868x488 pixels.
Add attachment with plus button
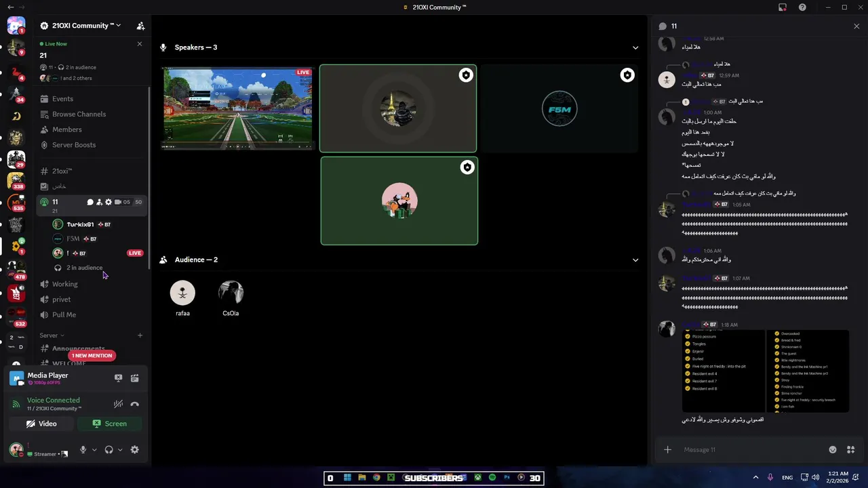[667, 449]
